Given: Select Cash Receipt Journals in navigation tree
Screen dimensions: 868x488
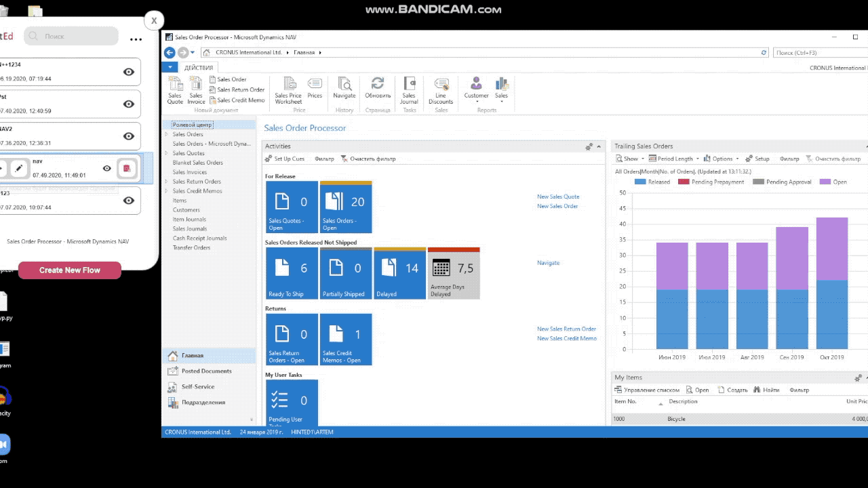Looking at the screenshot, I should click(x=199, y=239).
